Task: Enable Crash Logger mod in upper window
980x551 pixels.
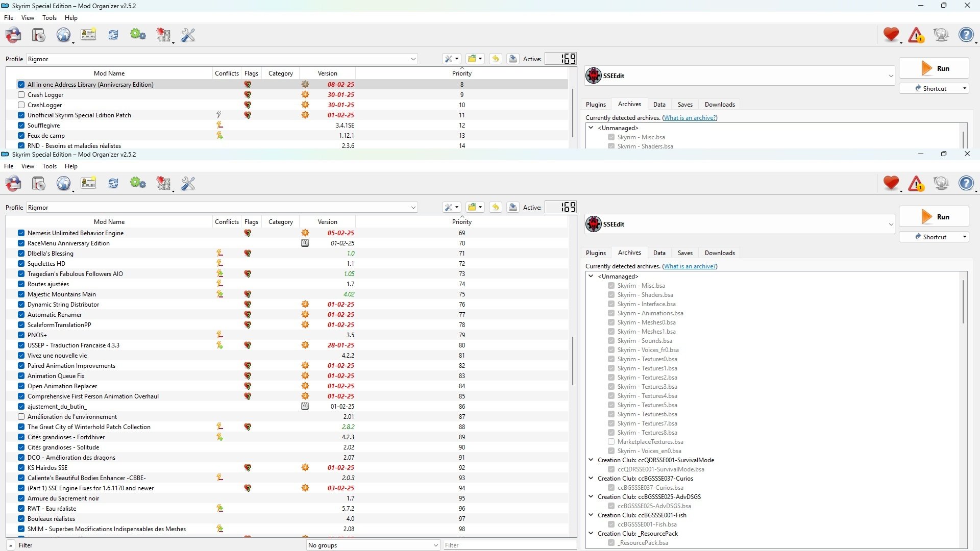Action: click(x=21, y=95)
